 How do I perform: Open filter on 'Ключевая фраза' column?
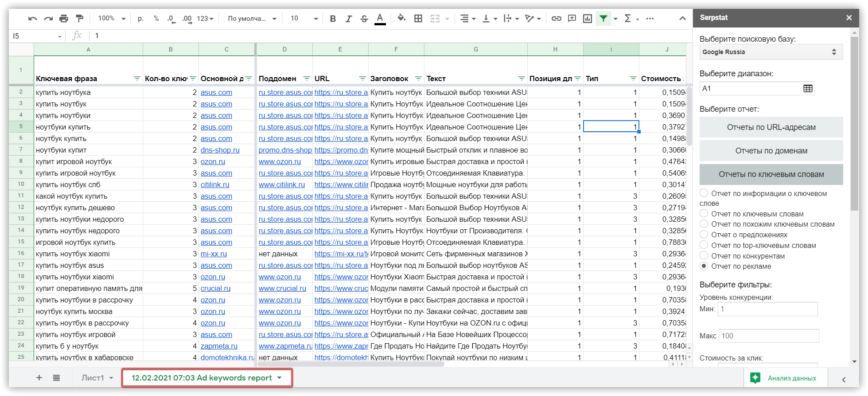(x=137, y=78)
